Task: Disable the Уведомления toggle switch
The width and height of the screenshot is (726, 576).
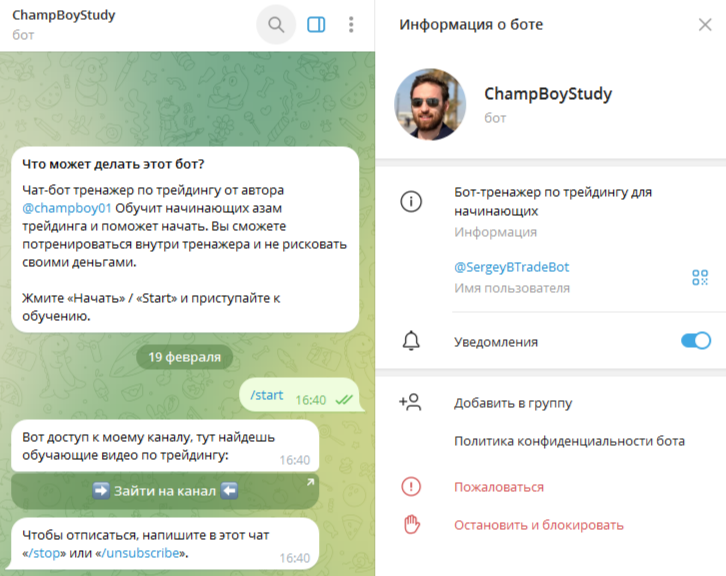Action: [x=695, y=341]
